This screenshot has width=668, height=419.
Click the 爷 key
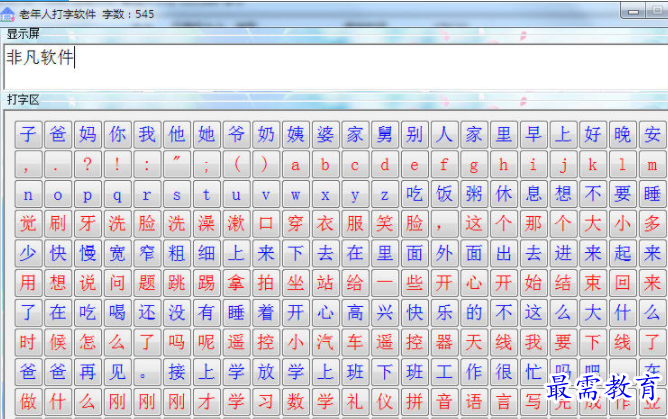pos(236,135)
